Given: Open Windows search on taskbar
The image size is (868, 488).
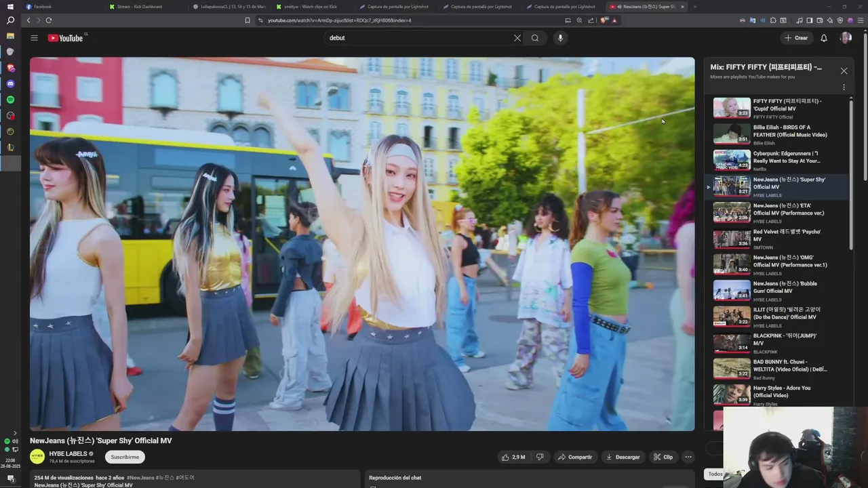Looking at the screenshot, I should 10,20.
